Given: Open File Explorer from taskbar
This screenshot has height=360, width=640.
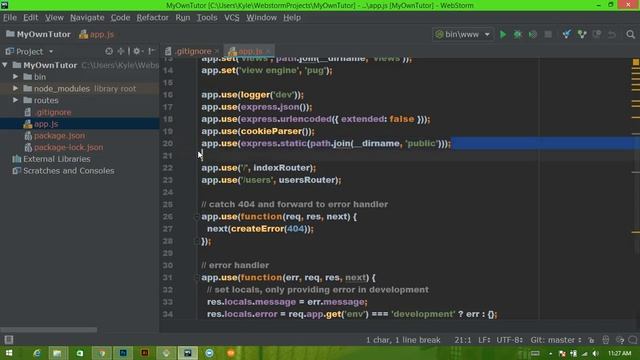Looking at the screenshot, I should (58, 353).
